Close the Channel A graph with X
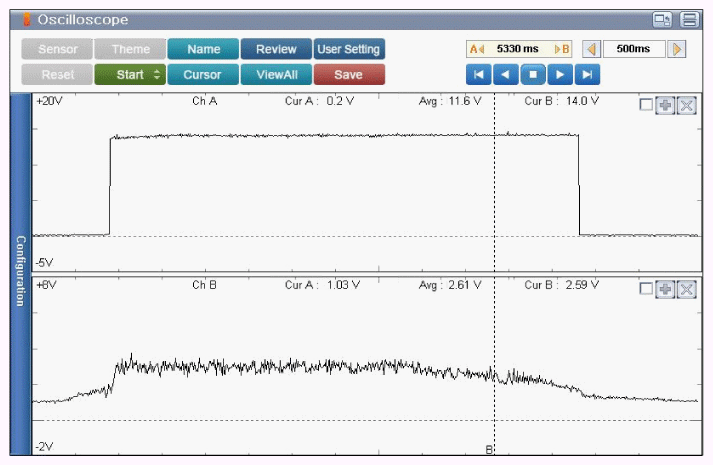The image size is (713, 465). pyautogui.click(x=686, y=106)
